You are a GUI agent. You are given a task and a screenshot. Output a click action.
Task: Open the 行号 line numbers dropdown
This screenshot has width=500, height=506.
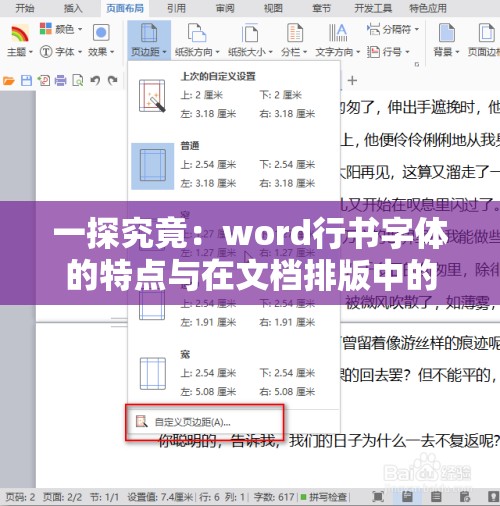click(x=388, y=52)
